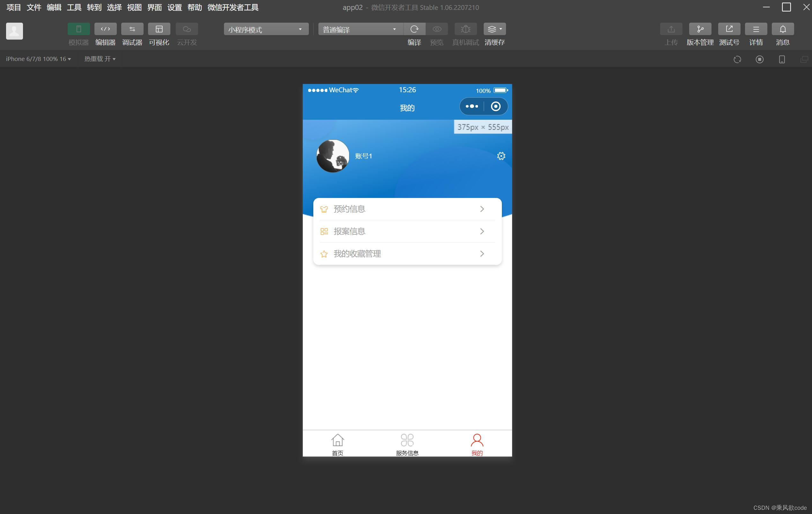Click the circular user avatar photo
812x514 pixels.
click(332, 156)
